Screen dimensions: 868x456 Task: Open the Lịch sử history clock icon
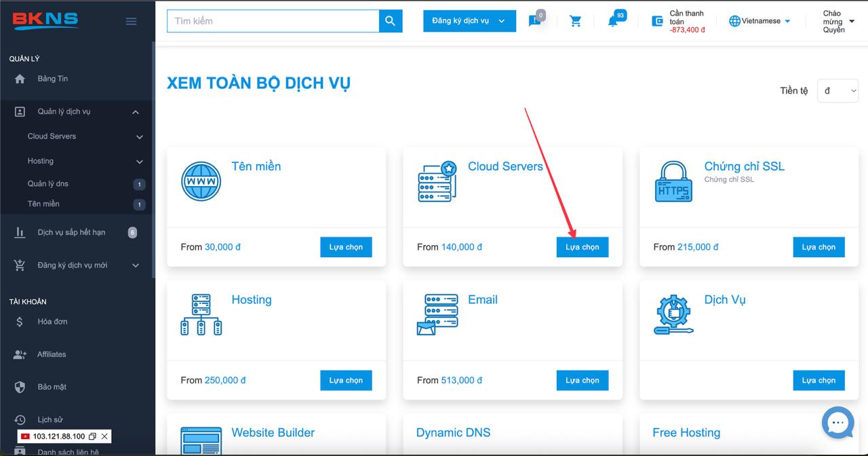click(x=19, y=419)
